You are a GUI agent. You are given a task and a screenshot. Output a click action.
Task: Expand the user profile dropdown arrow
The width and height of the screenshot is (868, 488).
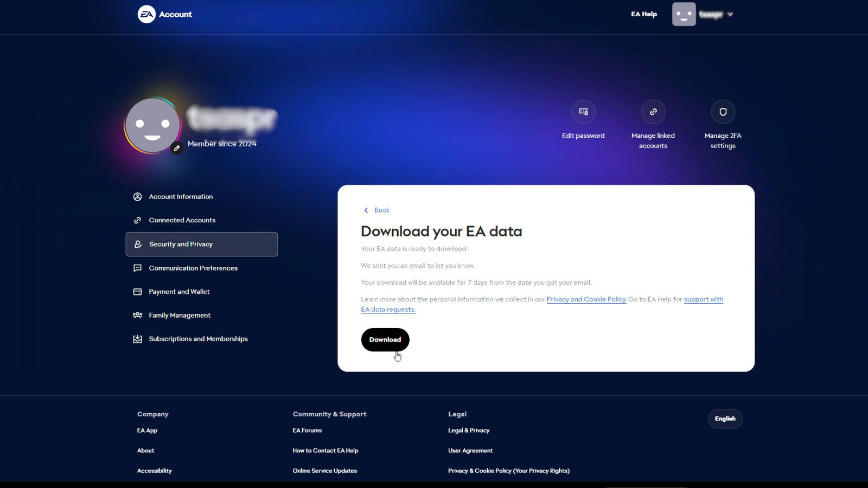[730, 15]
